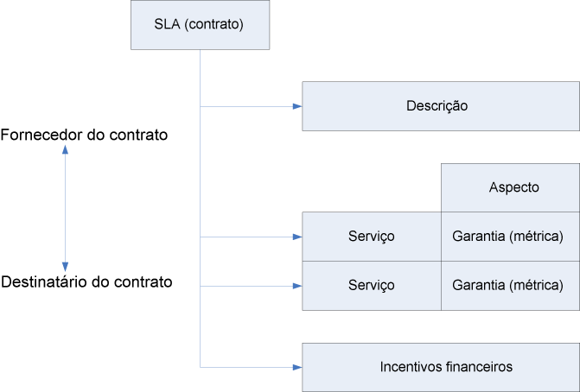This screenshot has width=580, height=392.
Task: Click the horizontal connector line leading to Descrição
Action: pyautogui.click(x=246, y=106)
